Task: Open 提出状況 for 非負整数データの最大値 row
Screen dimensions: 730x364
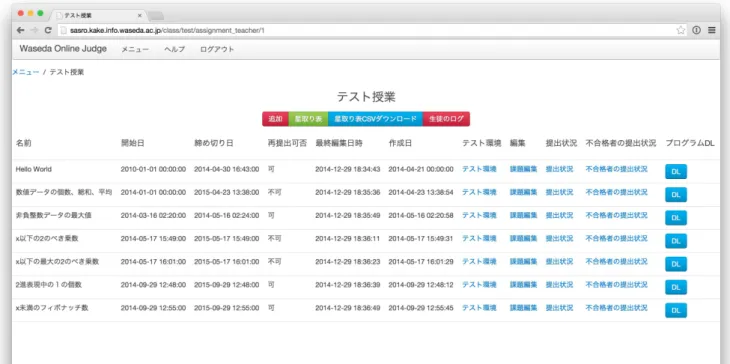Action: pyautogui.click(x=560, y=215)
